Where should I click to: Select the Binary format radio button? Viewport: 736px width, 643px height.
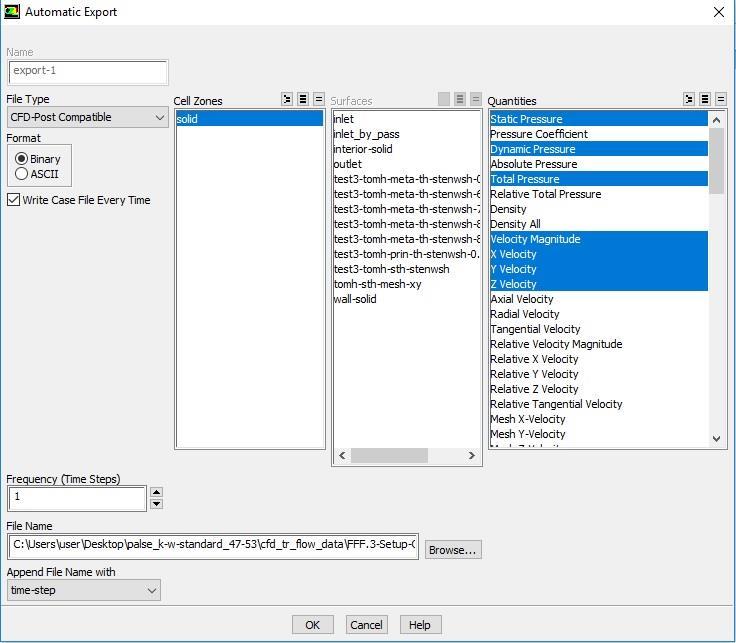click(x=21, y=159)
